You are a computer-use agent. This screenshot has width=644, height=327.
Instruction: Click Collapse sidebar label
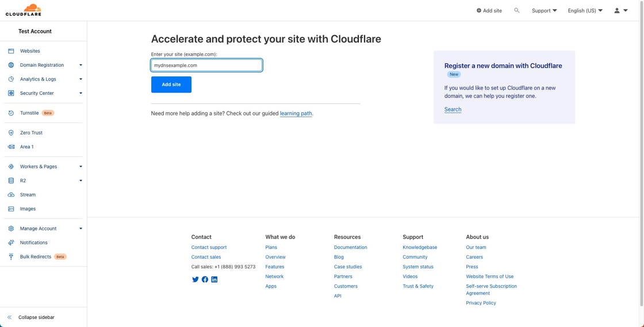pos(37,318)
